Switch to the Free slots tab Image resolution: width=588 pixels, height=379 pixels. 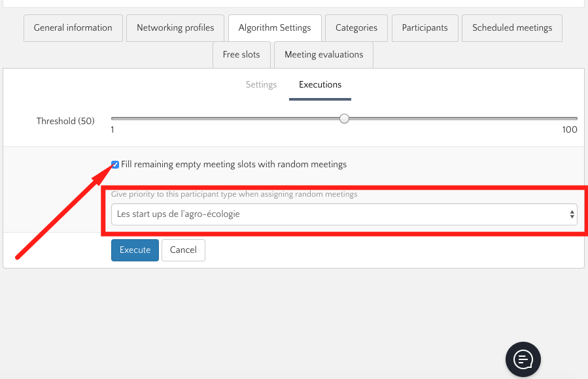241,55
